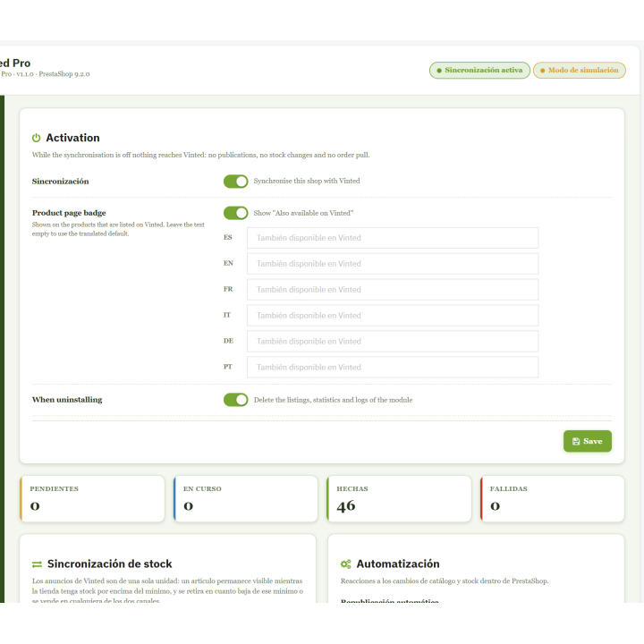
Task: Focus the EN badge text field
Action: pos(393,264)
